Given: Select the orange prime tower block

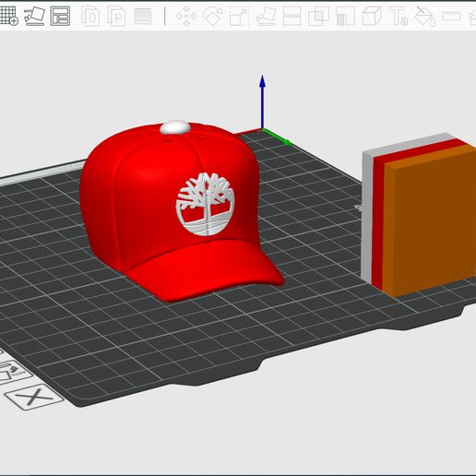Looking at the screenshot, I should pyautogui.click(x=431, y=220).
